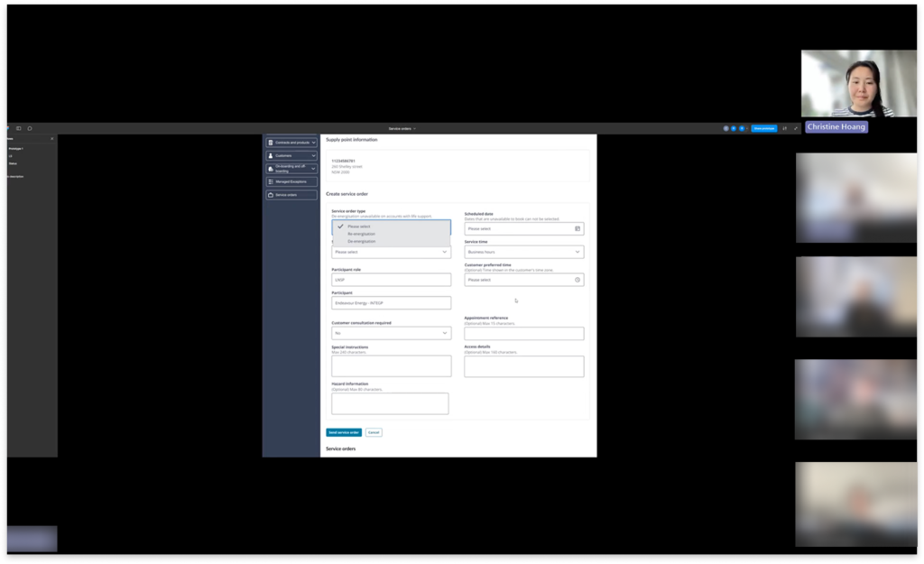
Task: Click the Service orders briefcase icon in sidebar
Action: click(271, 195)
